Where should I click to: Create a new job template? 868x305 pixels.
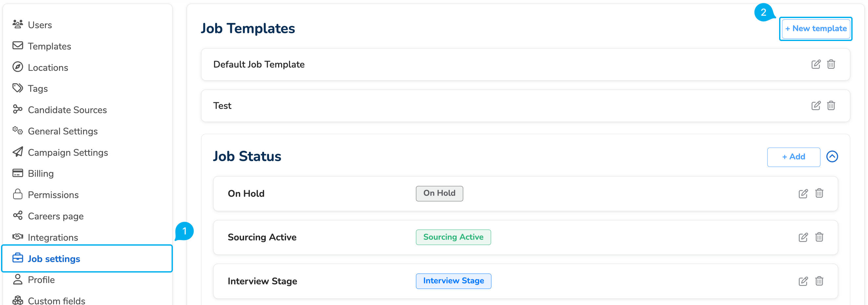[x=816, y=29]
